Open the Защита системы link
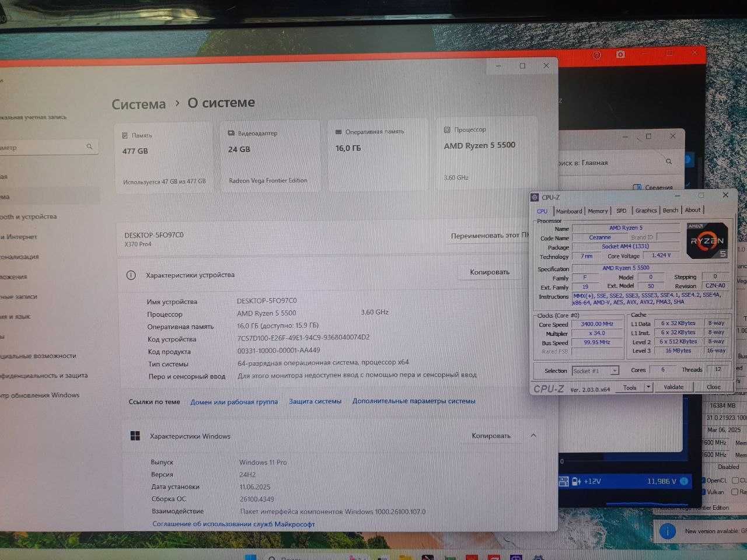This screenshot has width=747, height=560. pyautogui.click(x=315, y=401)
